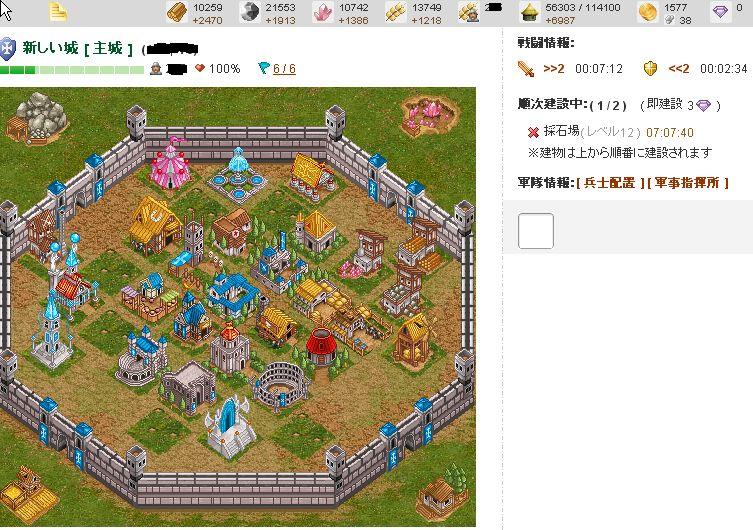753x530 pixels.
Task: Click the purple diamond gem icon
Action: [x=720, y=12]
